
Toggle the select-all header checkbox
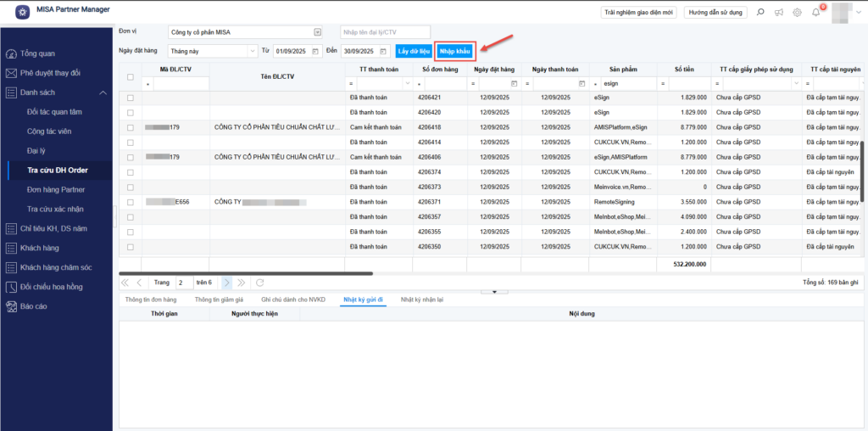(x=131, y=77)
